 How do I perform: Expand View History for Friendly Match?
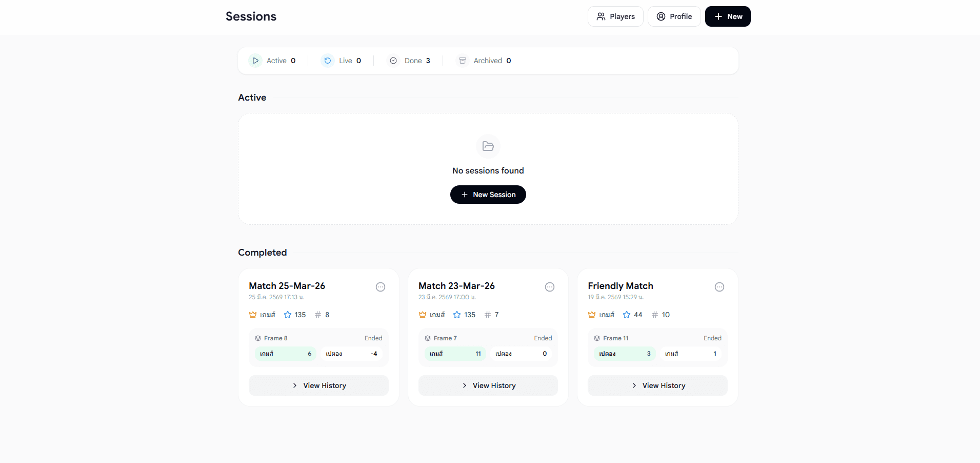657,385
